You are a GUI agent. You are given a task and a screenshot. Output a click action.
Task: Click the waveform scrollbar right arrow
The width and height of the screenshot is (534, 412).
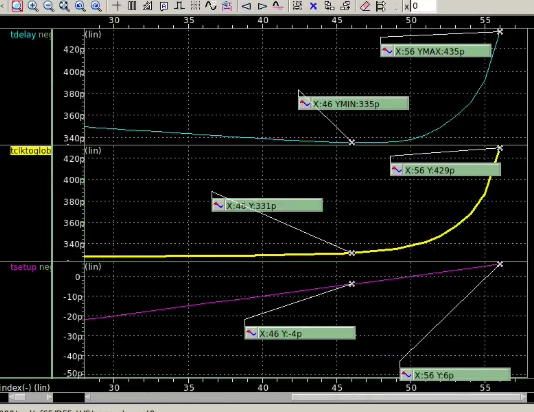[x=523, y=397]
